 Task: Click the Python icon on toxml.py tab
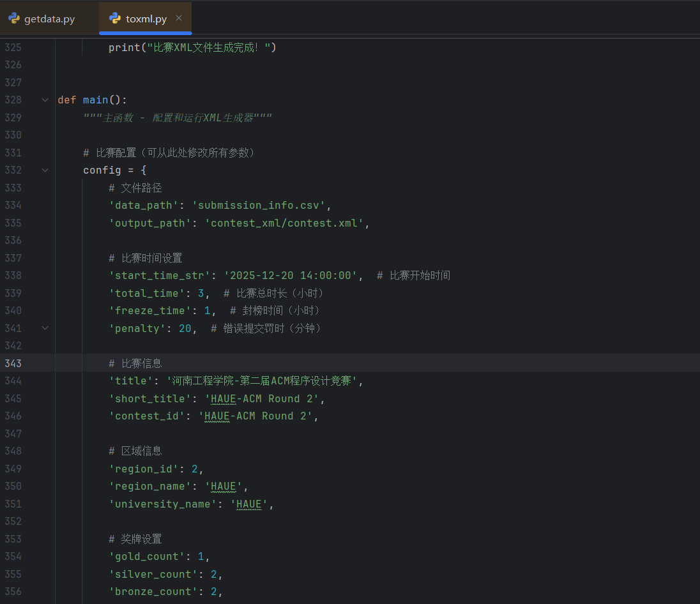pos(115,19)
